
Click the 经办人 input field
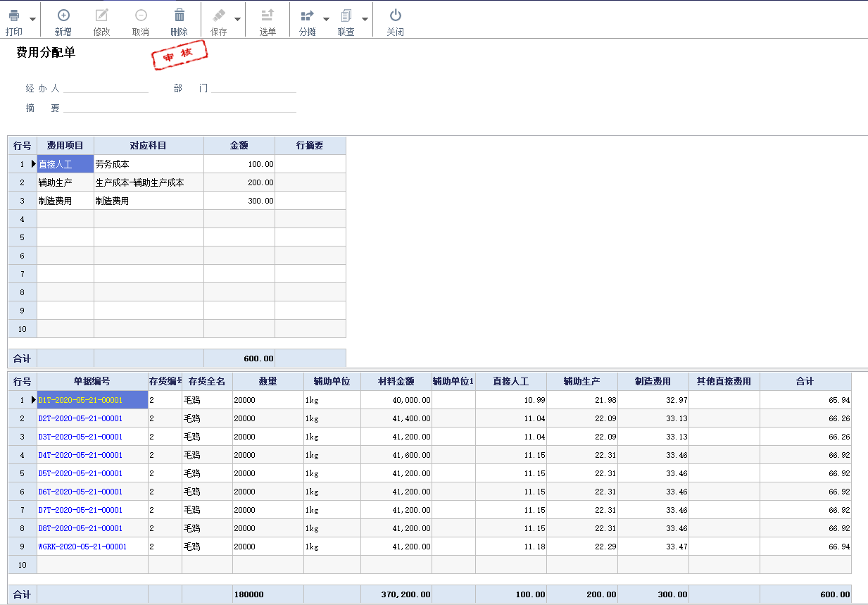(106, 89)
